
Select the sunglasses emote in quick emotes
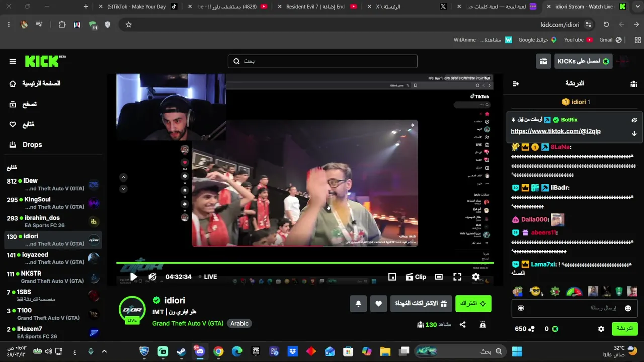(536, 291)
